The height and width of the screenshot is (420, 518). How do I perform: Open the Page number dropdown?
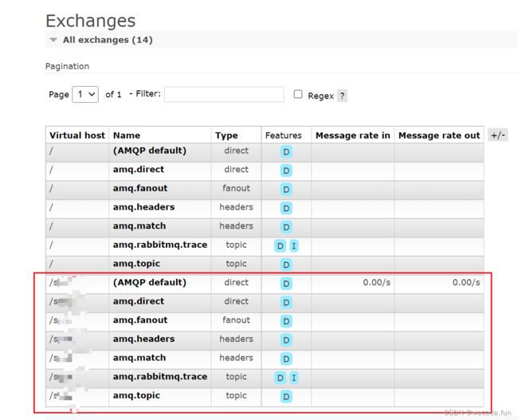(x=85, y=95)
